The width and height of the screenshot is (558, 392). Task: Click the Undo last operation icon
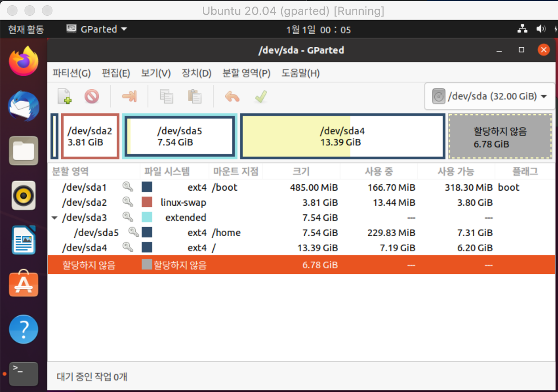coord(232,96)
